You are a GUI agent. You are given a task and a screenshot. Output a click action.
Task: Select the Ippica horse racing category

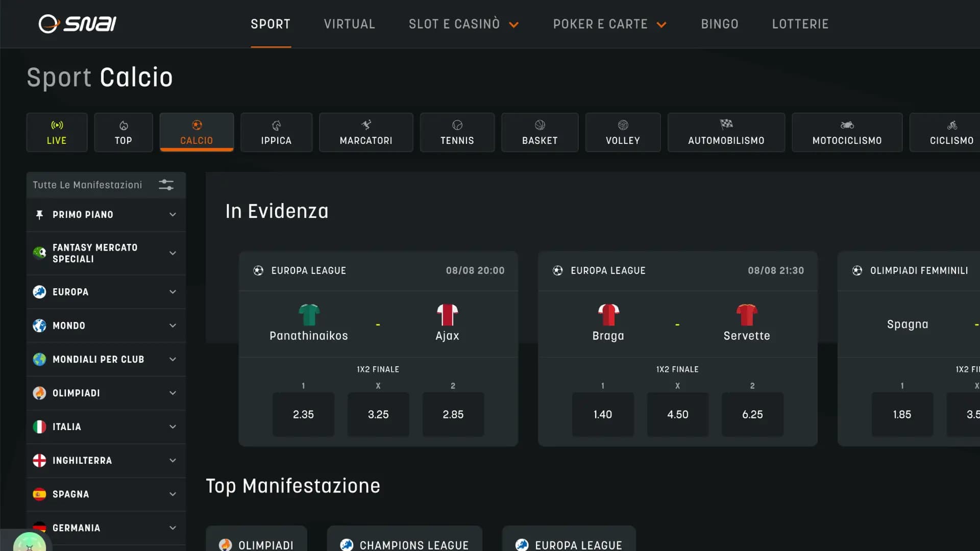[x=276, y=133]
